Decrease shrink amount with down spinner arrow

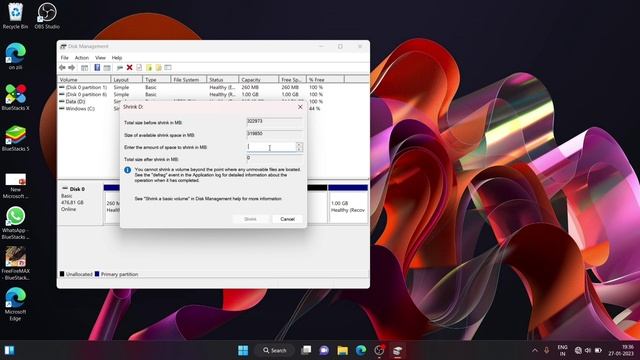pyautogui.click(x=300, y=149)
